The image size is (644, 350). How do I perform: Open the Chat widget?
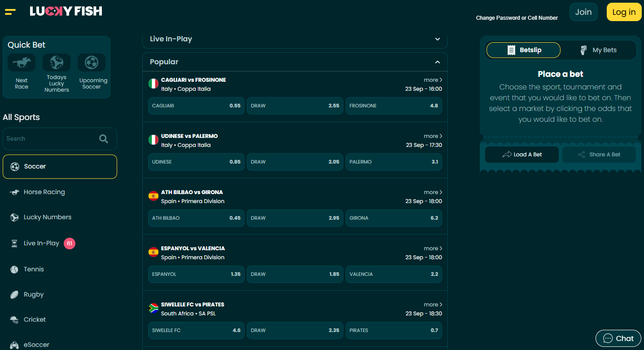pyautogui.click(x=618, y=338)
